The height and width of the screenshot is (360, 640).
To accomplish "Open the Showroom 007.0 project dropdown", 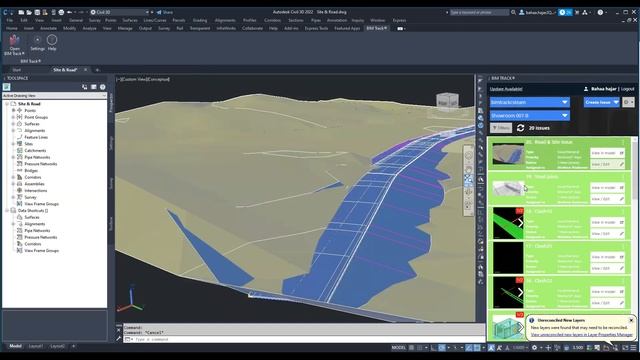I will tap(529, 116).
